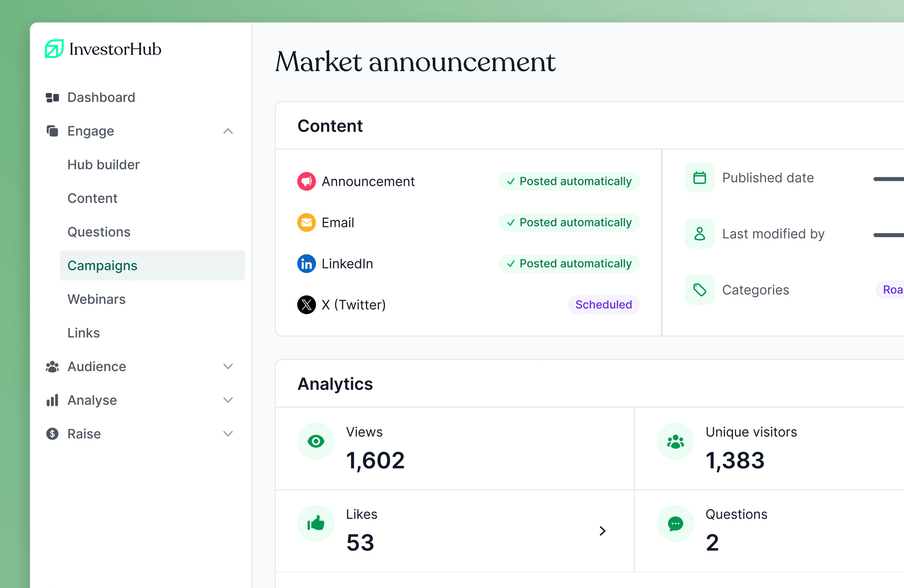Select Campaigns in the sidebar
This screenshot has width=904, height=588.
(x=152, y=266)
